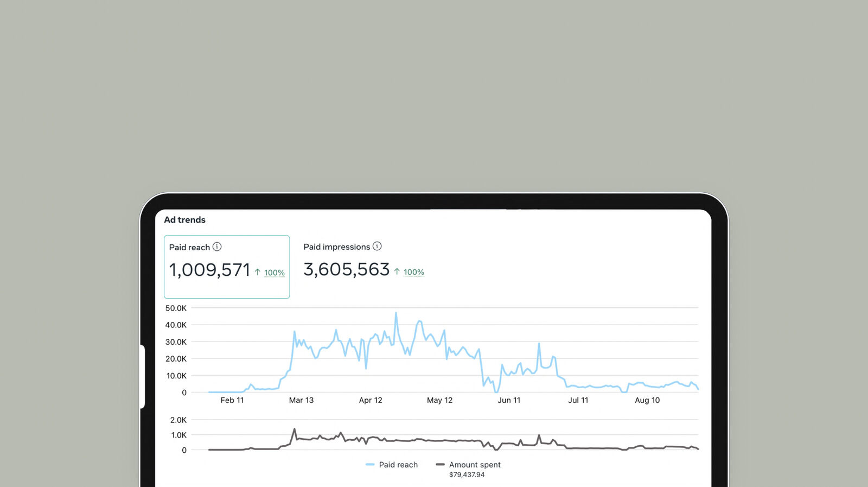This screenshot has height=487, width=868.
Task: Click the blue Paid reach legend swatch
Action: (x=370, y=465)
